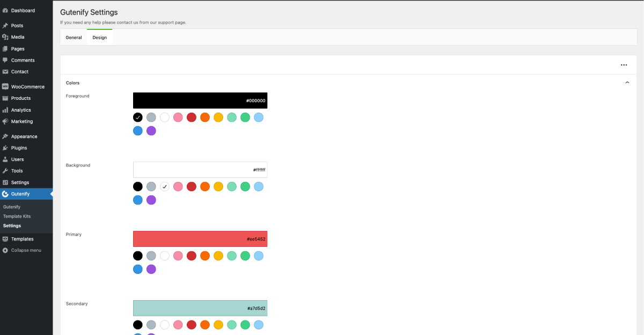Open the three-dot options menu
Screen dimensions: 644x335
point(624,65)
